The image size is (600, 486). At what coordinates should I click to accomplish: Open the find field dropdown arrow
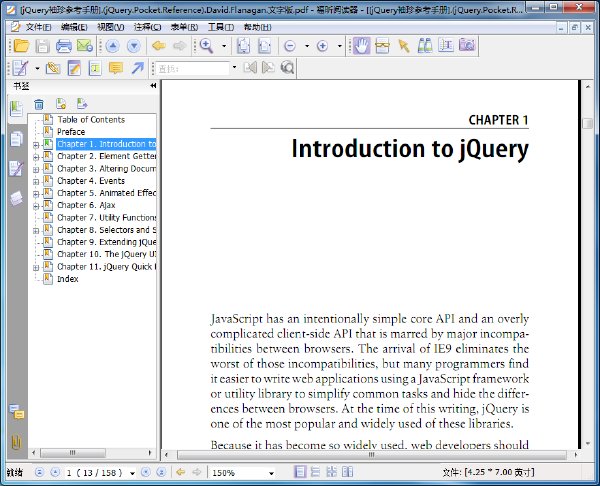pos(235,68)
